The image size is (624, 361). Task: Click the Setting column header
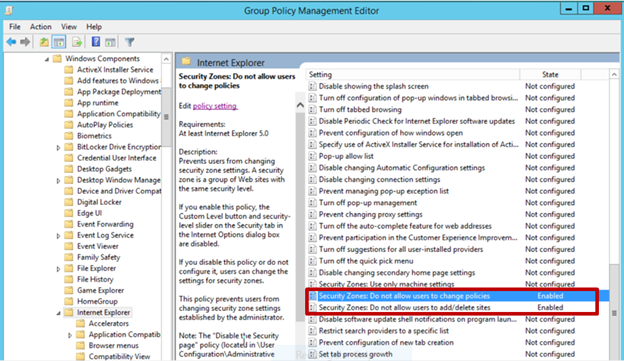click(x=413, y=74)
